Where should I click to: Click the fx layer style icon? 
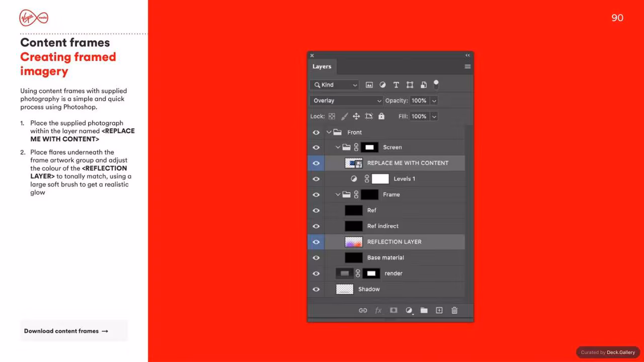pyautogui.click(x=378, y=310)
